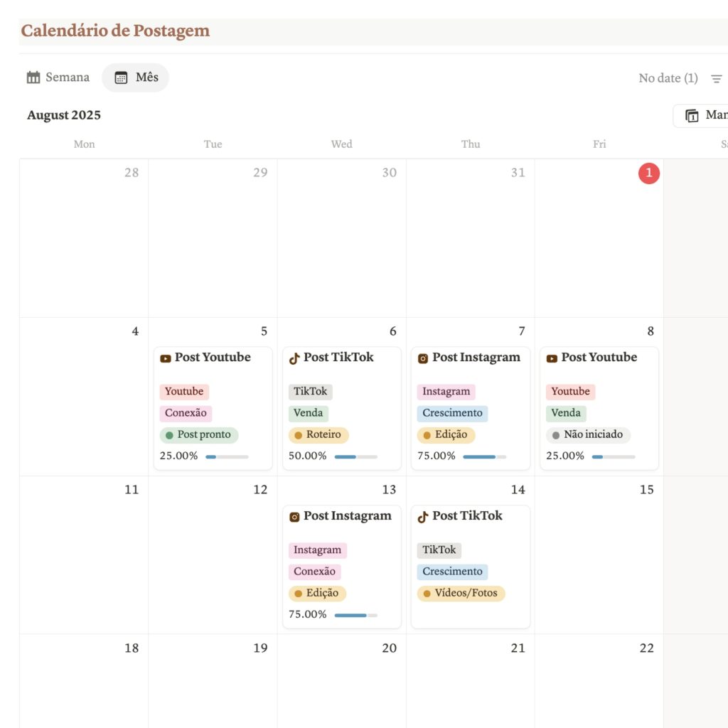Click the Instagram icon on the August 13 card
This screenshot has height=728, width=728.
pyautogui.click(x=295, y=516)
